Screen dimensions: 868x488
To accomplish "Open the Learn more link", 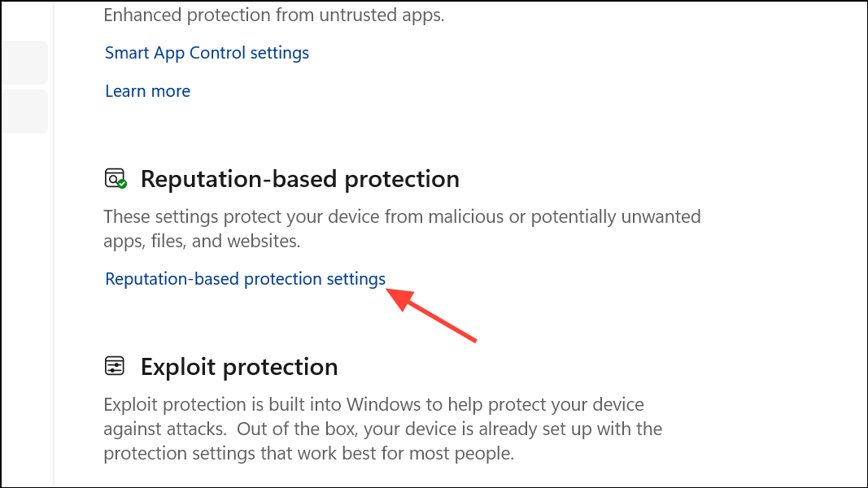I will coord(147,90).
